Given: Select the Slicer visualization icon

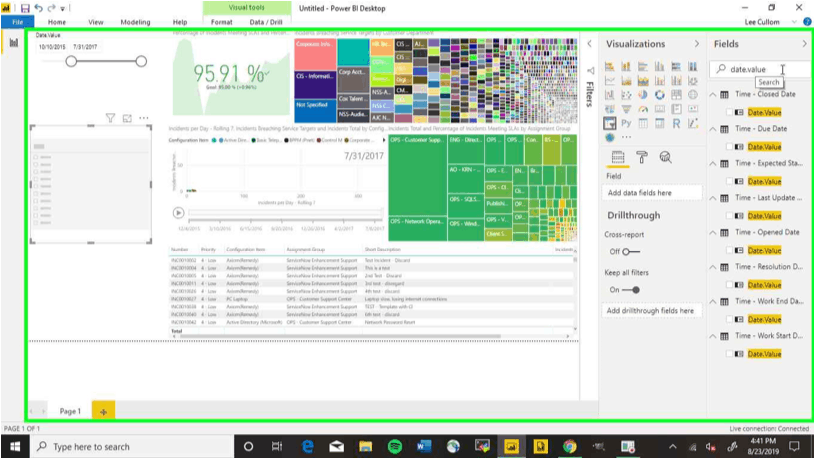Looking at the screenshot, I should 610,123.
